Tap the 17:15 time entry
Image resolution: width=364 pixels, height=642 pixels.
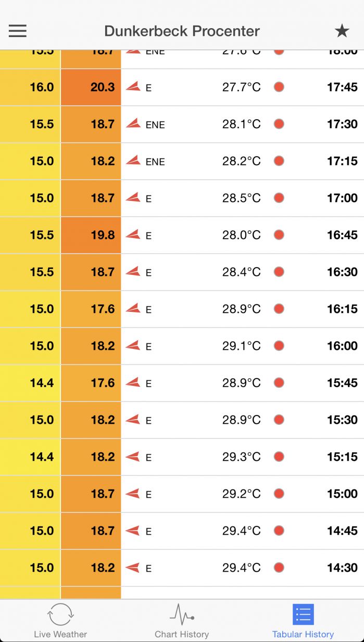tap(342, 161)
